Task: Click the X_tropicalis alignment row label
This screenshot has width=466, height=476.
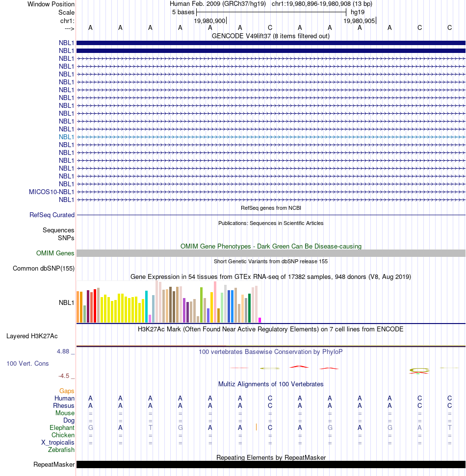Action: (58, 442)
